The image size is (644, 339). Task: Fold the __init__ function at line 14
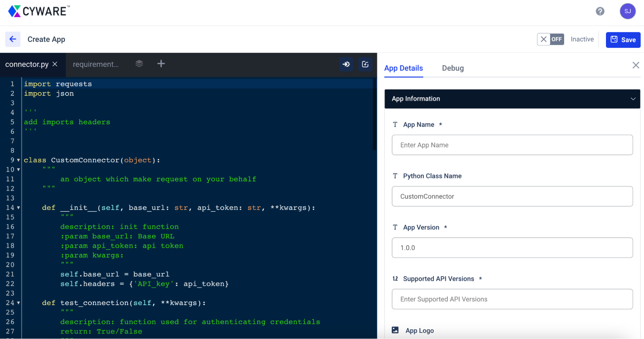click(x=18, y=208)
